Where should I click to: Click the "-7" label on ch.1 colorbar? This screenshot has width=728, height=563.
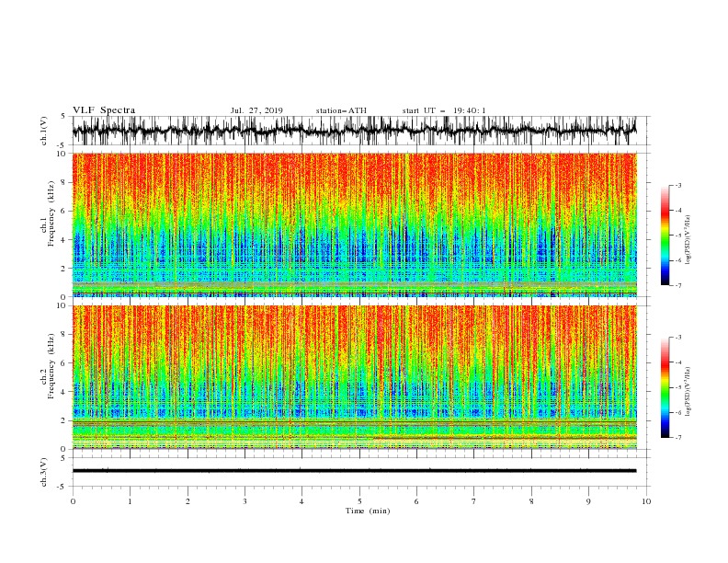click(677, 285)
